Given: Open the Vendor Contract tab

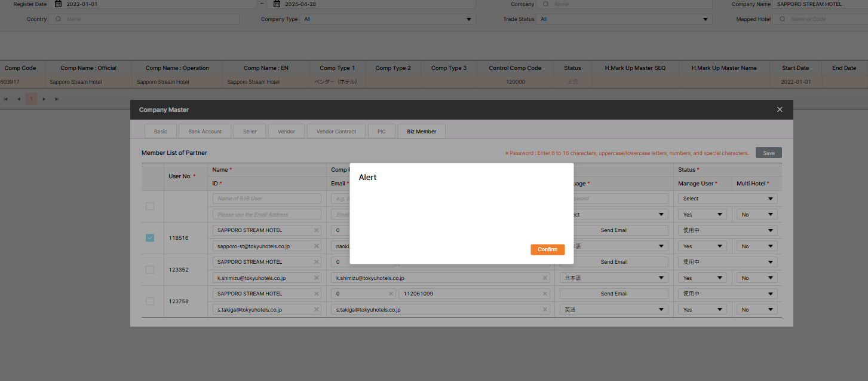Looking at the screenshot, I should 336,132.
